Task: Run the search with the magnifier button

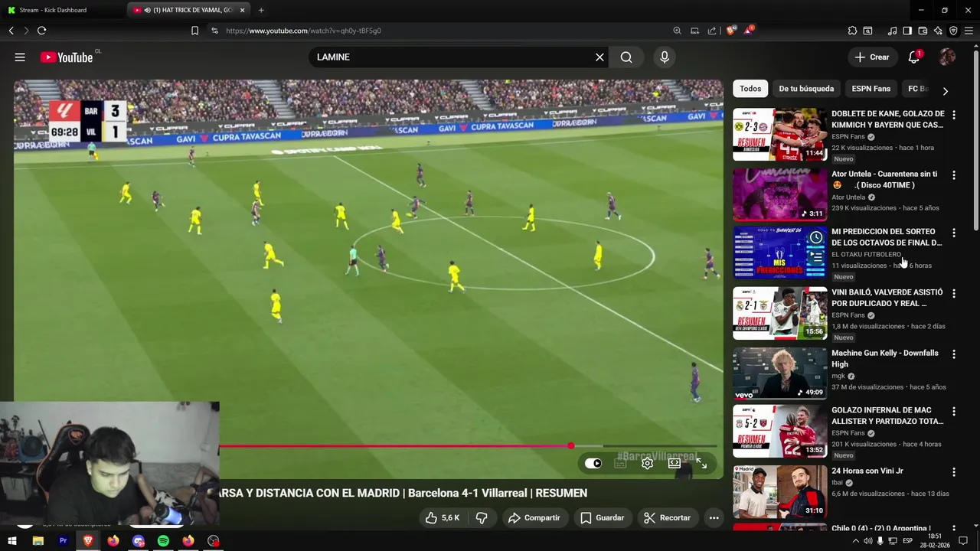Action: [626, 57]
